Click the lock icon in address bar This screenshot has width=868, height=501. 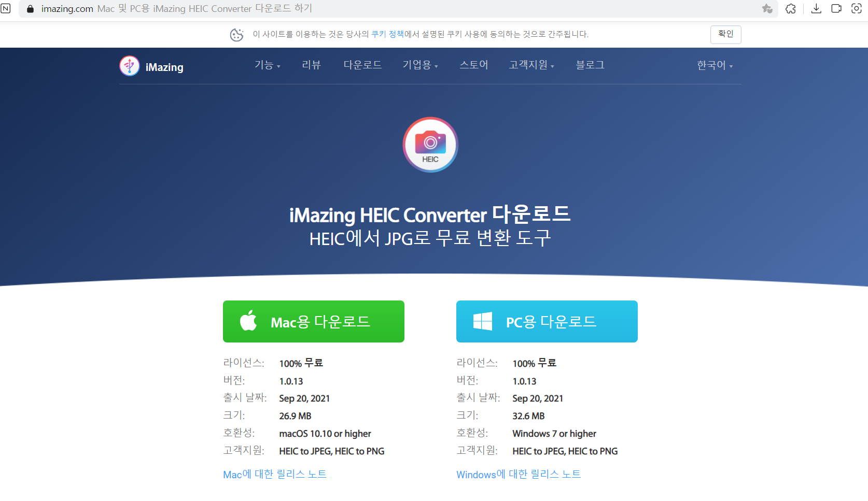click(30, 9)
